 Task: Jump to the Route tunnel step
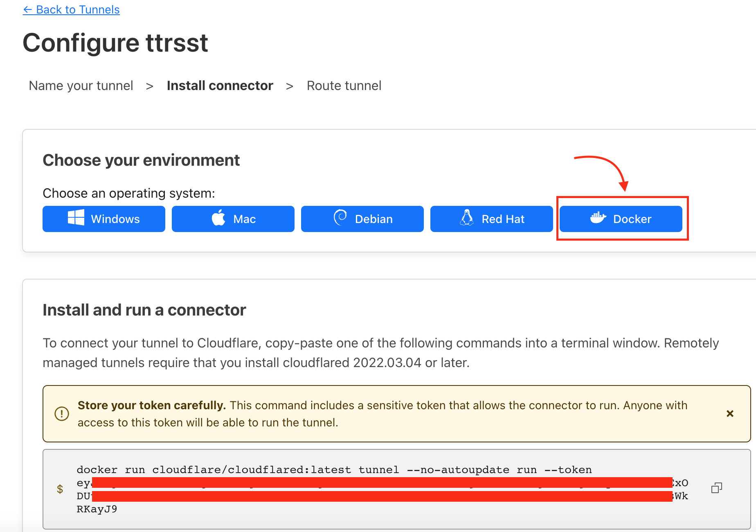(x=344, y=86)
